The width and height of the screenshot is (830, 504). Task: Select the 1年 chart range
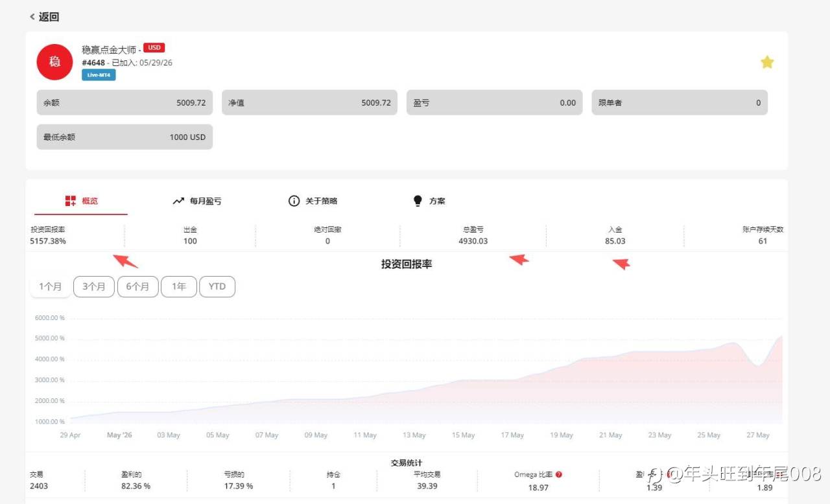coord(179,286)
